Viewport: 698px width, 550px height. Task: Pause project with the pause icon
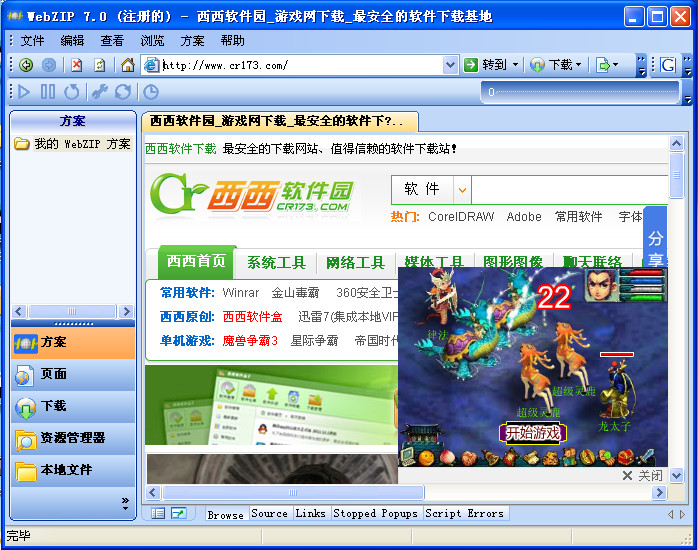(48, 92)
